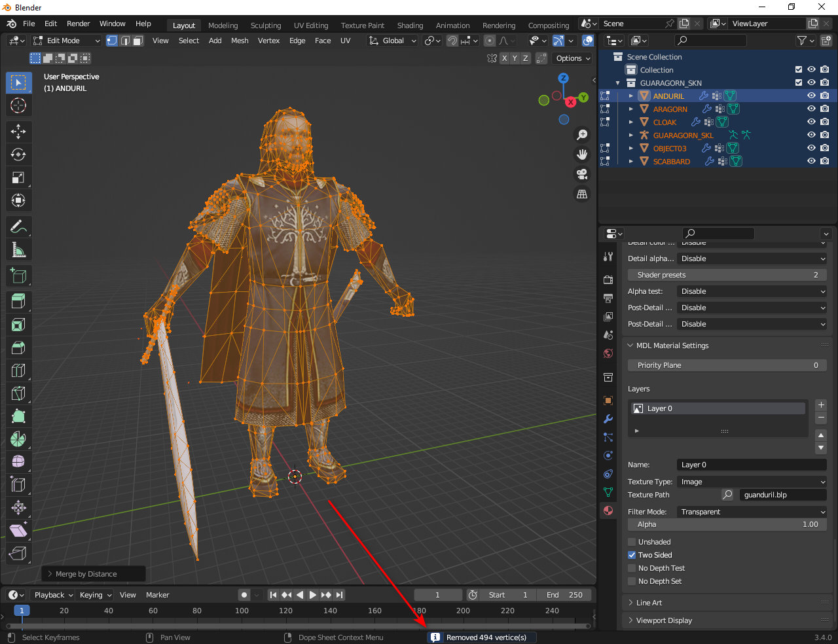838x644 pixels.
Task: Enable the Unshaded checkbox
Action: click(x=632, y=542)
